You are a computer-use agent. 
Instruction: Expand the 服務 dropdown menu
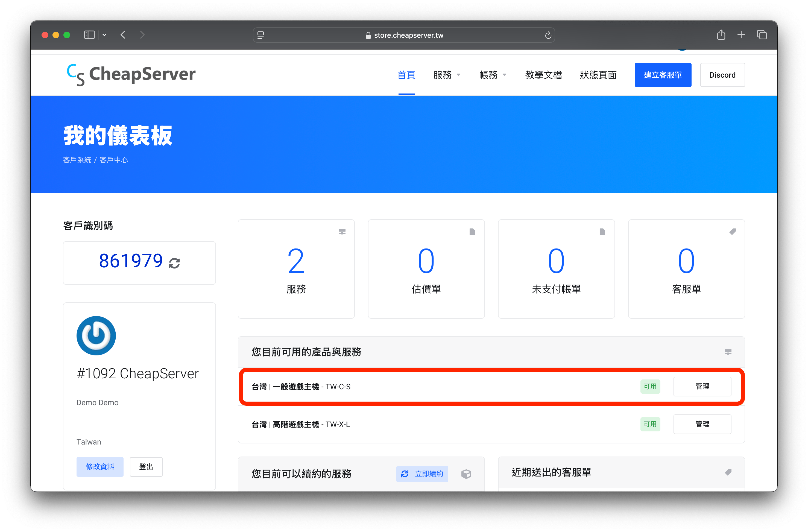click(446, 75)
